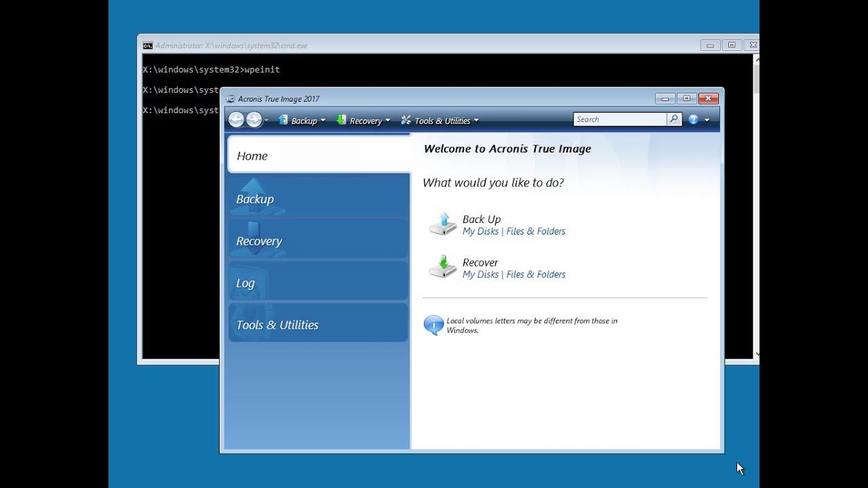This screenshot has width=868, height=488.
Task: Click the Recover disk icon
Action: tap(443, 267)
